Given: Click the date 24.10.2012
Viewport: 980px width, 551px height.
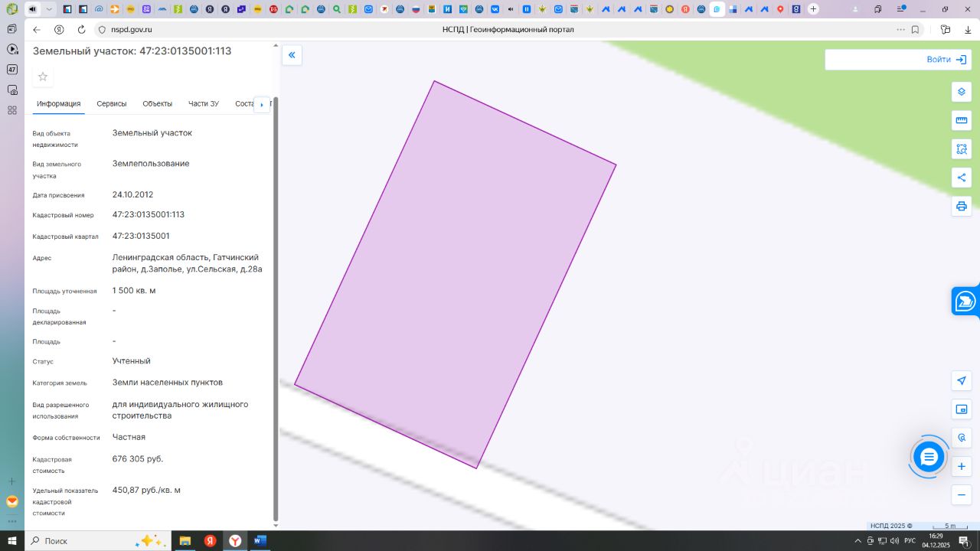Looking at the screenshot, I should [133, 195].
